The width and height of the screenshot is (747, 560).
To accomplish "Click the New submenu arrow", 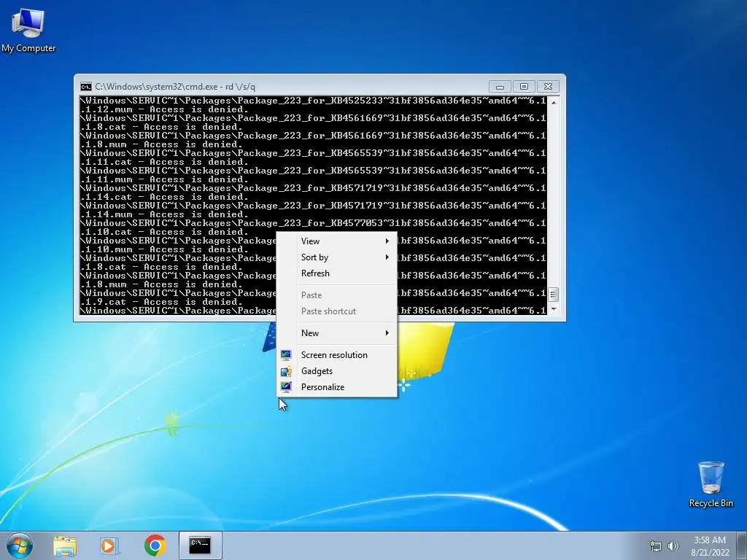I will coord(387,332).
